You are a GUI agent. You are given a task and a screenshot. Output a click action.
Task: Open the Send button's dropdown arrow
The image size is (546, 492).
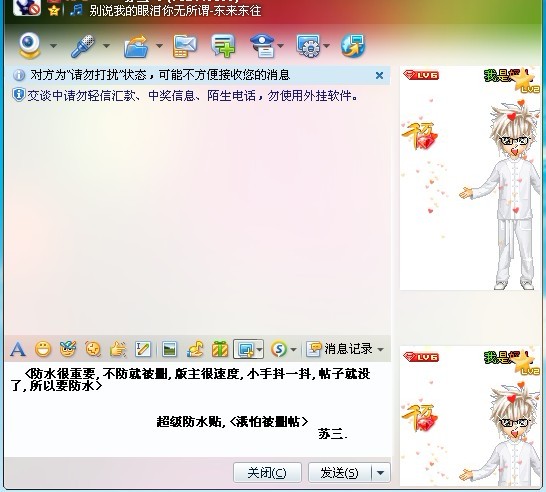coord(381,473)
